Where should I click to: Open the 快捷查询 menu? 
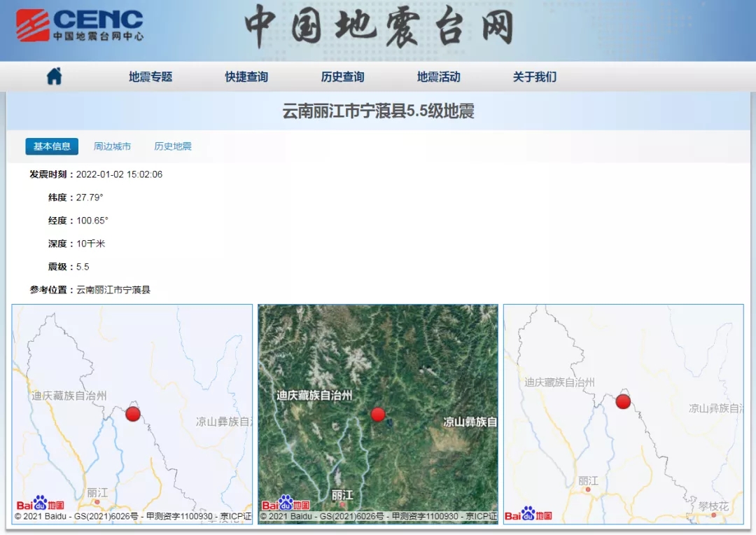tap(246, 77)
